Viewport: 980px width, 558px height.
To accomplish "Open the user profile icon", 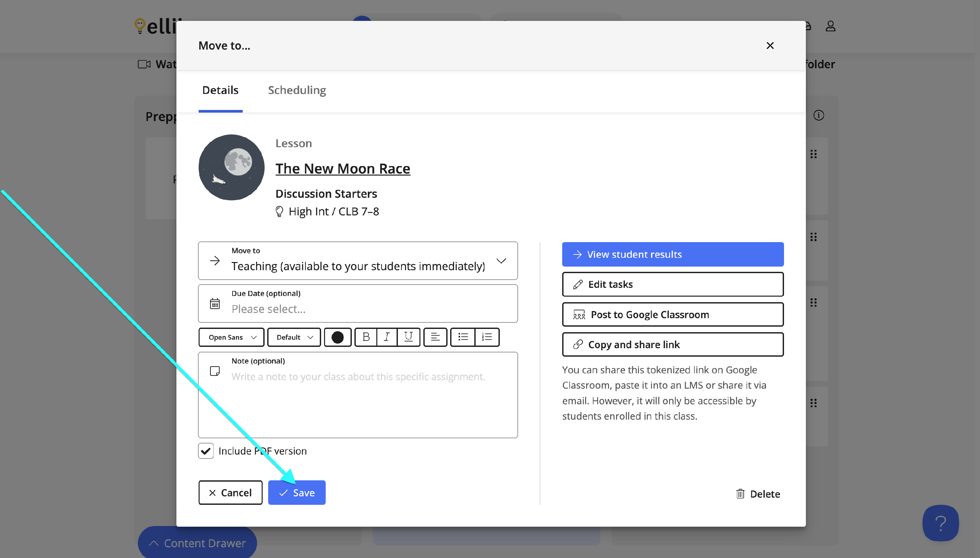I will (830, 26).
